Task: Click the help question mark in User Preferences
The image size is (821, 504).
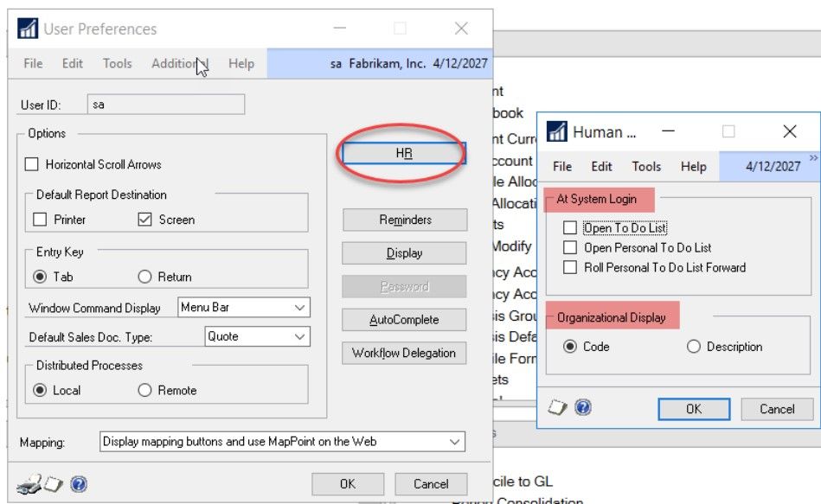Action: [77, 483]
